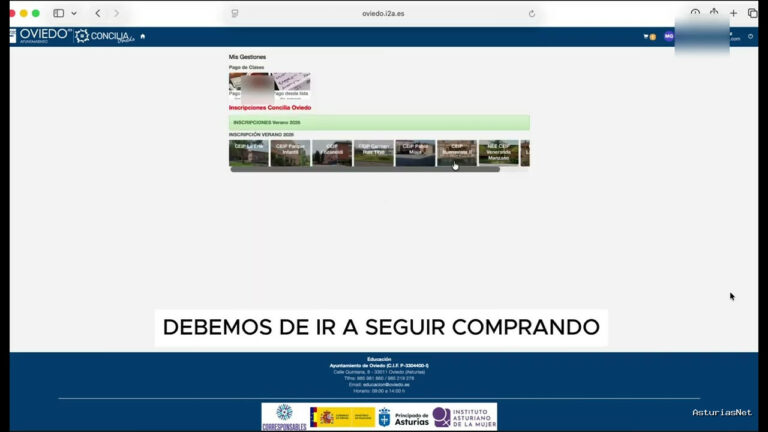Screen dimensions: 768x432
Task: Click the power logout icon
Action: [x=750, y=37]
